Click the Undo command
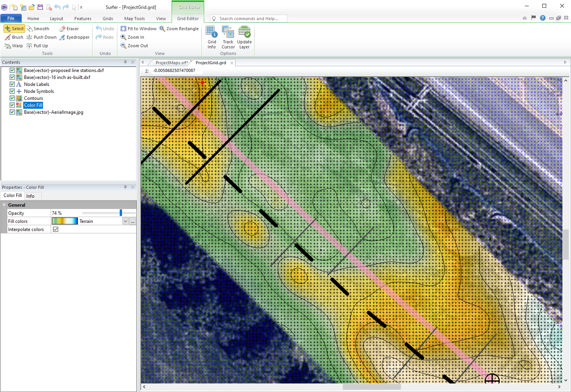This screenshot has width=571, height=392. coord(104,28)
